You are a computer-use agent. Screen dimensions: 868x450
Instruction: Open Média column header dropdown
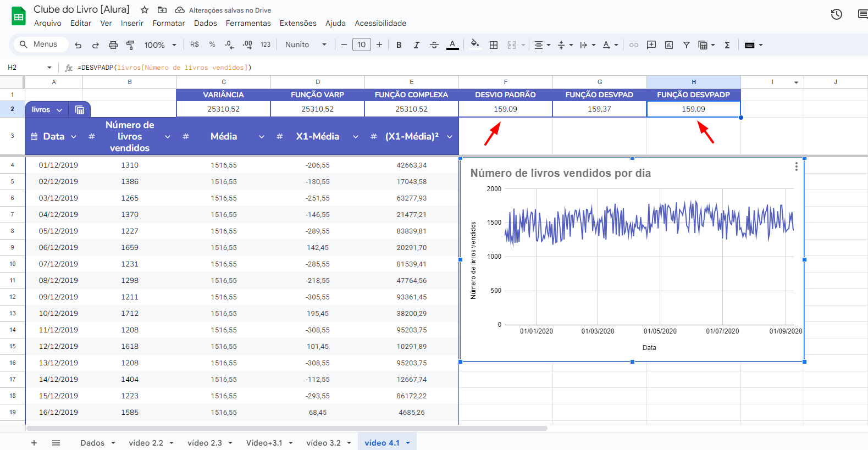(x=262, y=136)
